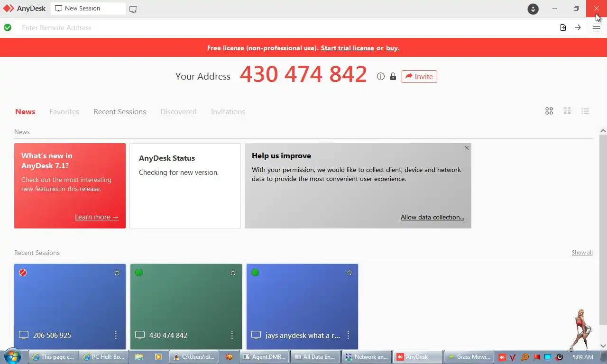Click the system tray clock
The image size is (607, 364).
tap(583, 357)
